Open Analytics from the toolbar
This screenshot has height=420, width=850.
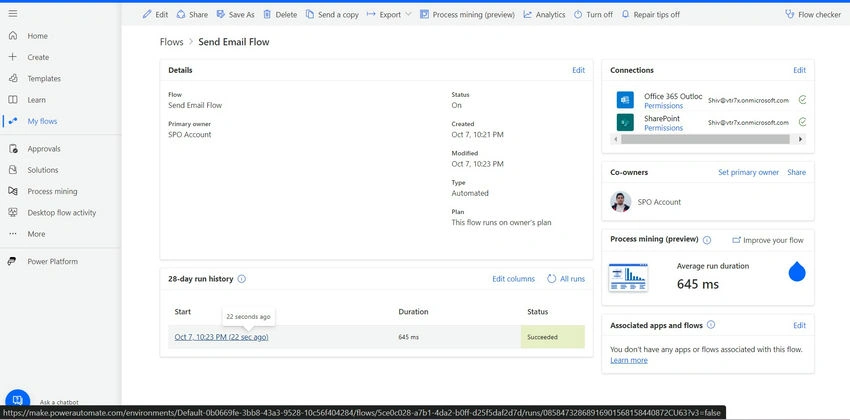click(x=544, y=15)
